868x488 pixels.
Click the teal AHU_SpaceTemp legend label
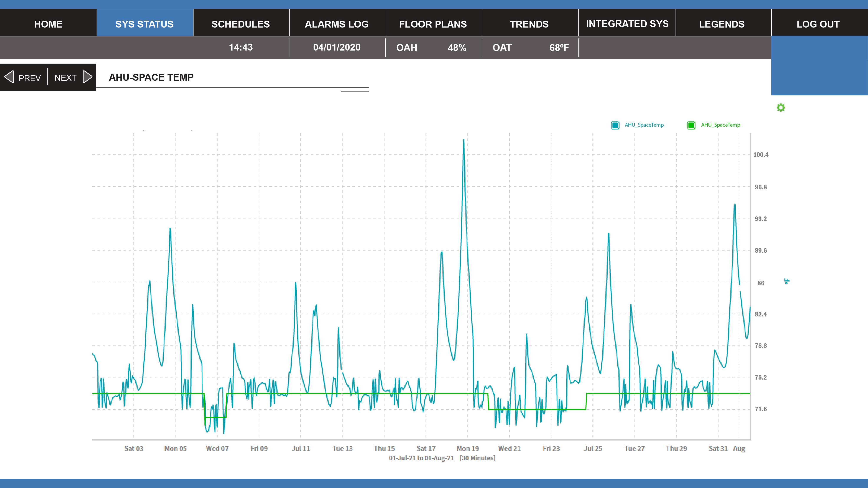(644, 125)
